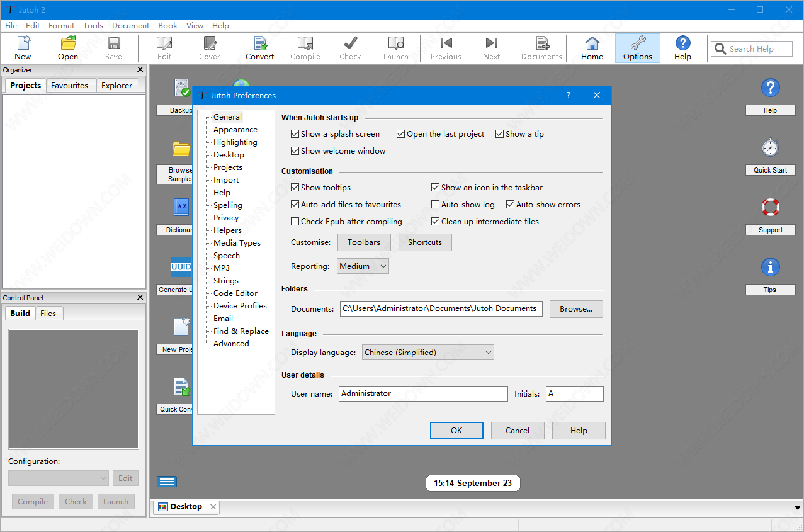This screenshot has height=532, width=804.
Task: Select Appearance in preferences tree
Action: pyautogui.click(x=235, y=130)
